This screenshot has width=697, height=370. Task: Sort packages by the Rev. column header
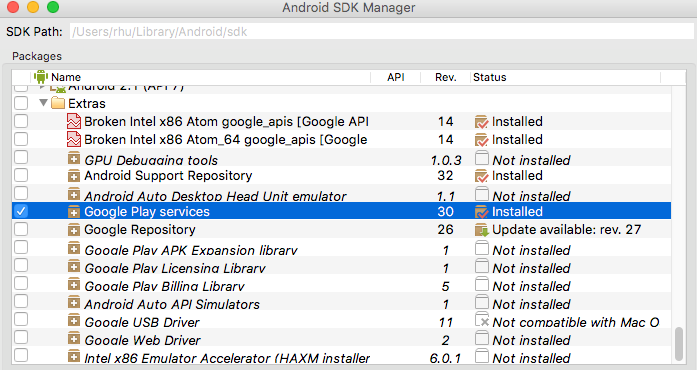coord(445,77)
